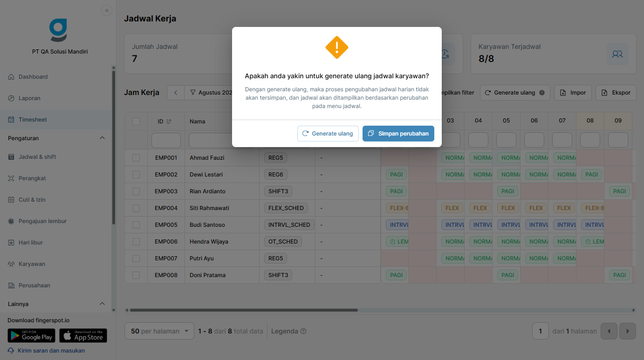Check the box for EMP005 Budi Santoso
644x360 pixels.
(136, 225)
